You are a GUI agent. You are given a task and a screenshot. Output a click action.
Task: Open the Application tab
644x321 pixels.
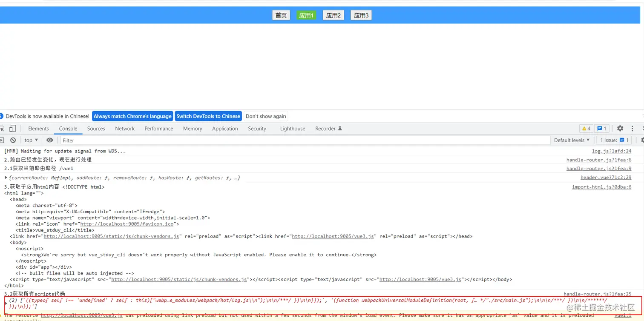pyautogui.click(x=225, y=129)
